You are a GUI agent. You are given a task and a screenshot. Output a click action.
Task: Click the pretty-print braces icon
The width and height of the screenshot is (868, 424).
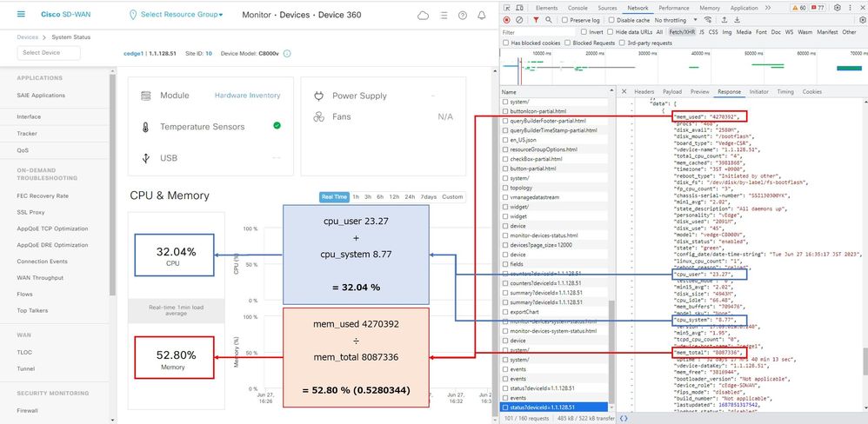tap(624, 419)
